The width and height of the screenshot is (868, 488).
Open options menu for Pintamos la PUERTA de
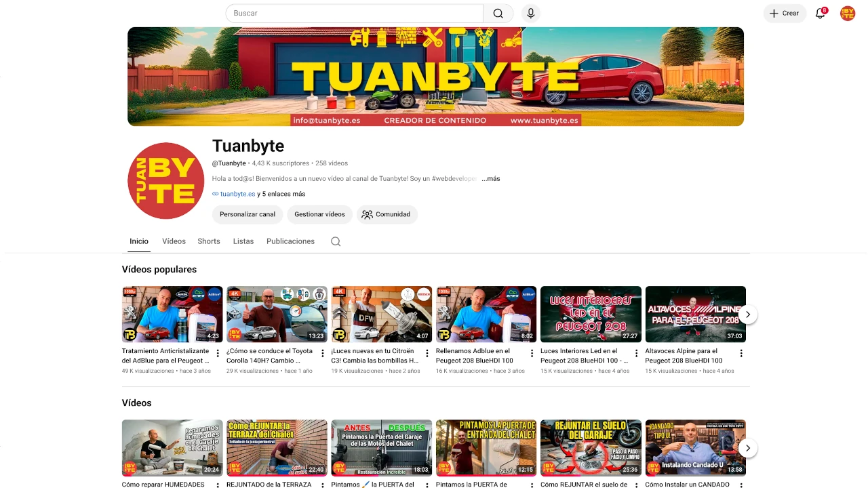(532, 485)
